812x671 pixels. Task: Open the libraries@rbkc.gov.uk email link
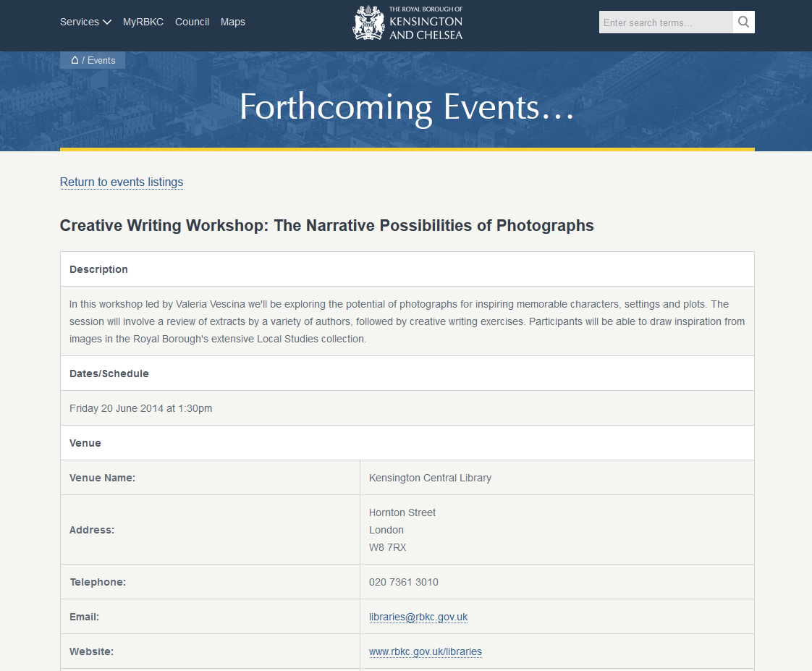pyautogui.click(x=418, y=617)
